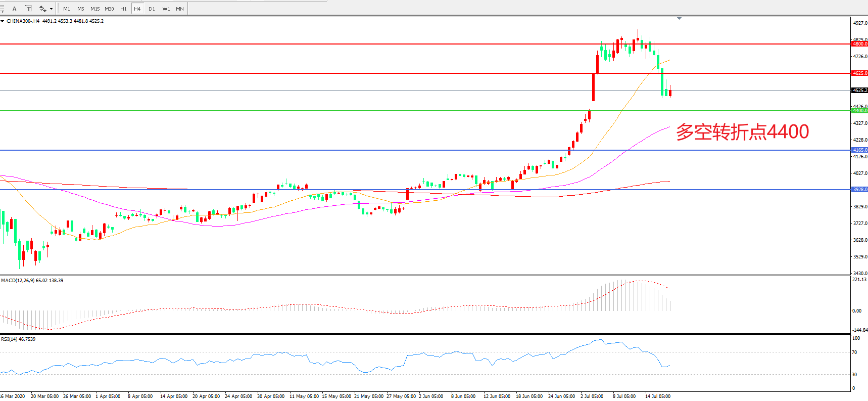Select the M30 timeframe
Screen dimensions: 868x401
click(109, 9)
